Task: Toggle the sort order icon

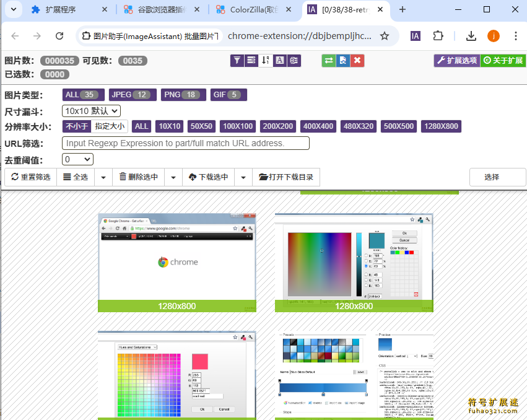Action: click(x=266, y=61)
